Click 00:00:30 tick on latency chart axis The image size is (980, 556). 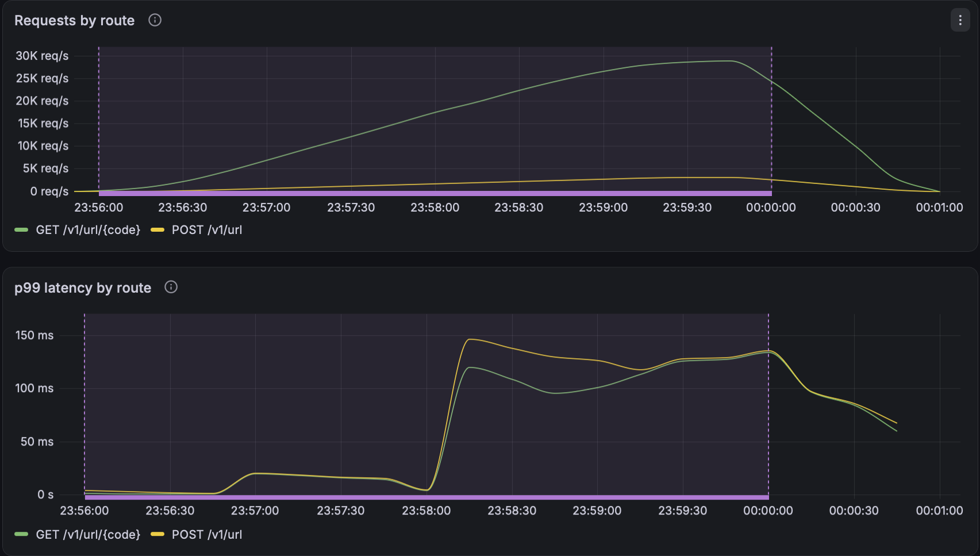coord(854,511)
